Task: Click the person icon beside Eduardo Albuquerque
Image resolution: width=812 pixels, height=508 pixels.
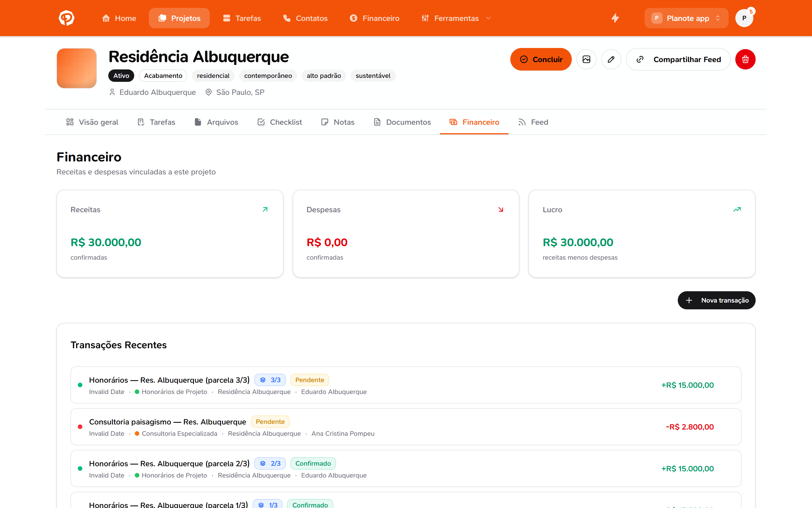Action: 112,92
